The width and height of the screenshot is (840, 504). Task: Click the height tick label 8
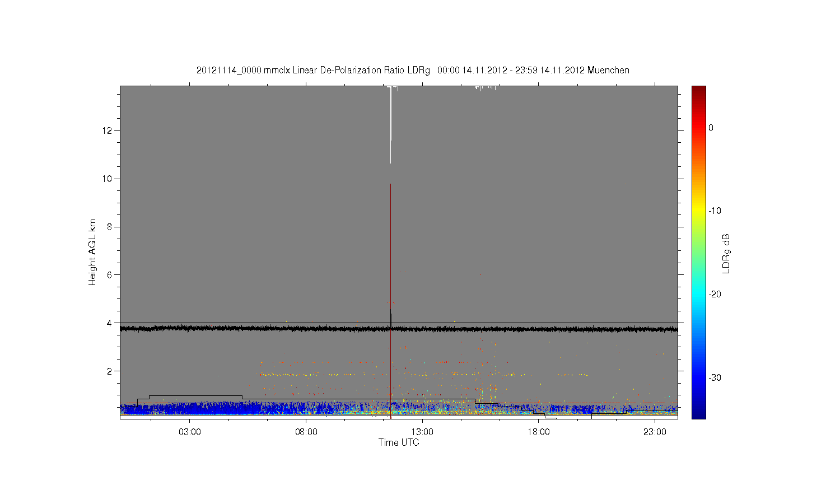point(110,227)
